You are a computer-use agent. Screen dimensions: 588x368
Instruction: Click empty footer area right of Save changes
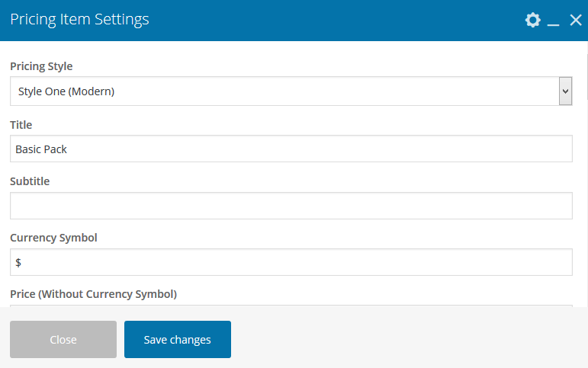coord(404,340)
